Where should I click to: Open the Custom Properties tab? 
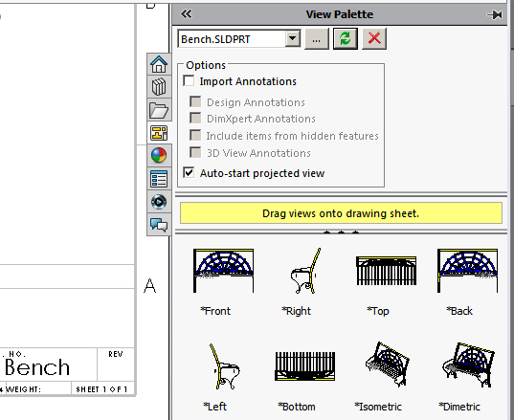tap(159, 179)
